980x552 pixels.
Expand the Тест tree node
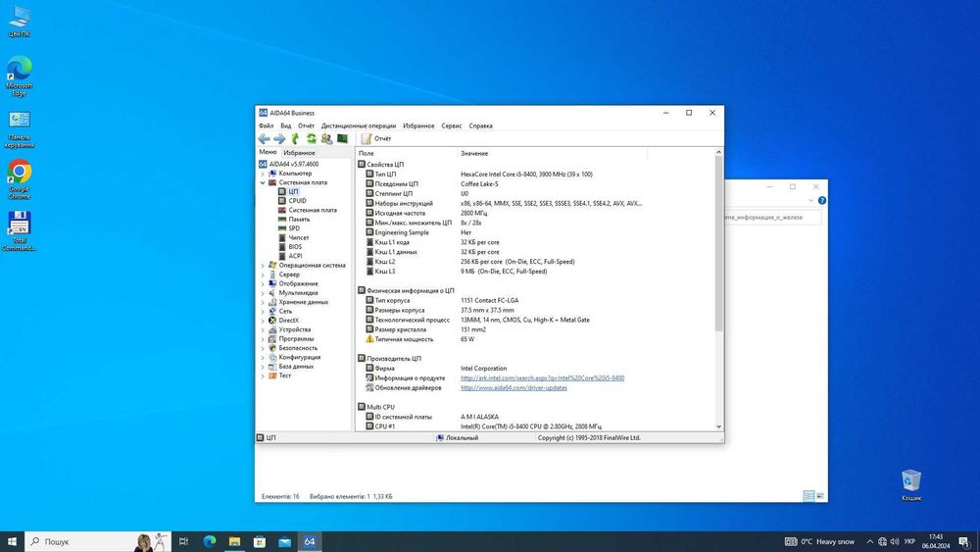click(263, 376)
